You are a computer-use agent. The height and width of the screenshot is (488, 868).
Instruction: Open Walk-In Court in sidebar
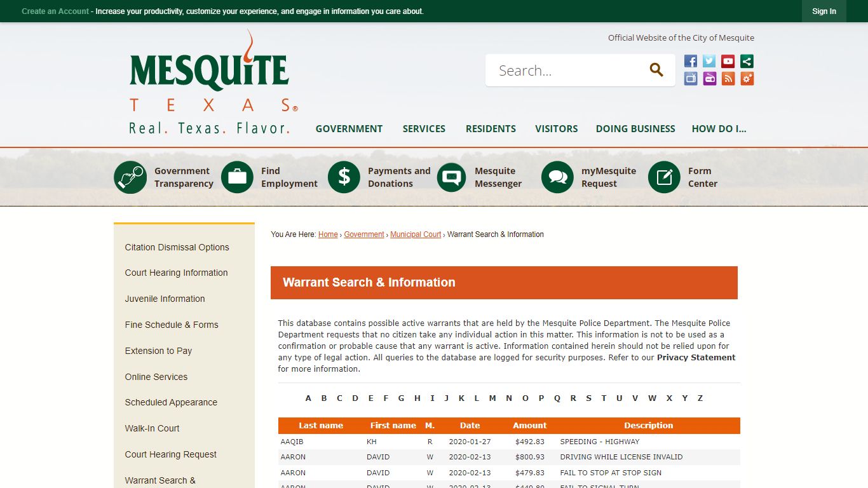(152, 428)
